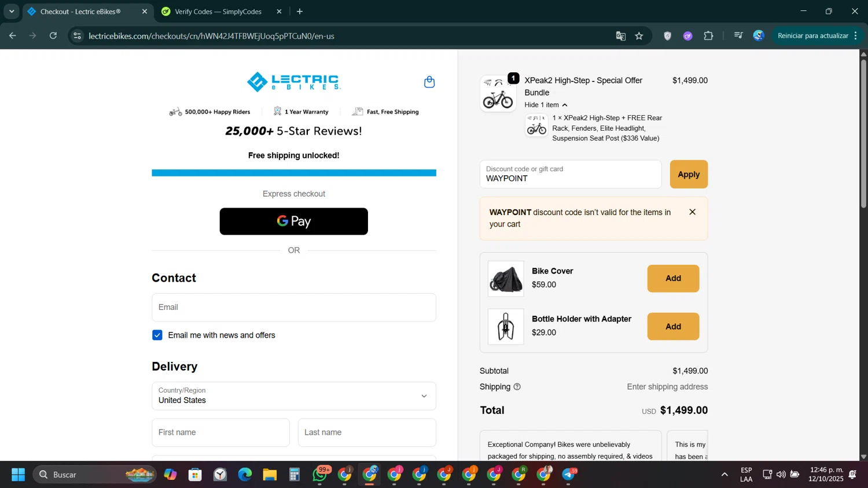Show hidden system tray icons
868x488 pixels.
click(724, 475)
